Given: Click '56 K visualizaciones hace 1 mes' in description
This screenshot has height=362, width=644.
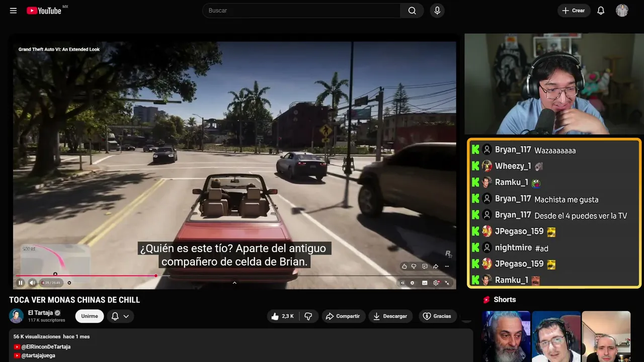Looking at the screenshot, I should (x=51, y=336).
